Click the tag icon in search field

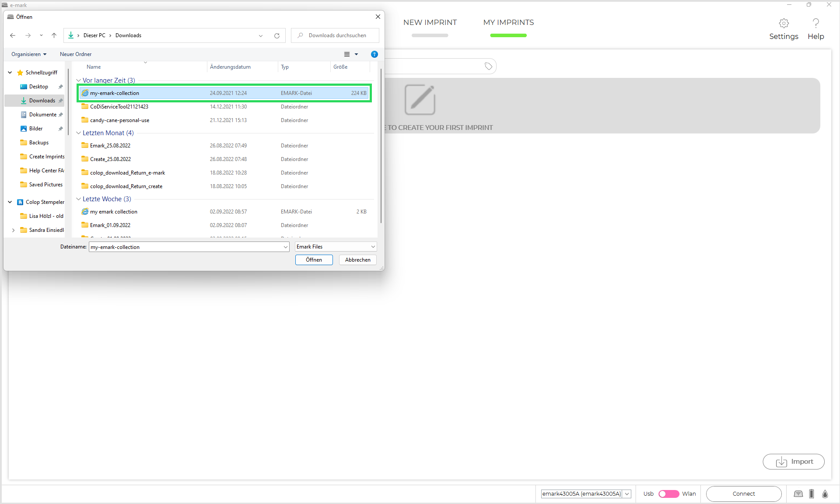tap(488, 66)
